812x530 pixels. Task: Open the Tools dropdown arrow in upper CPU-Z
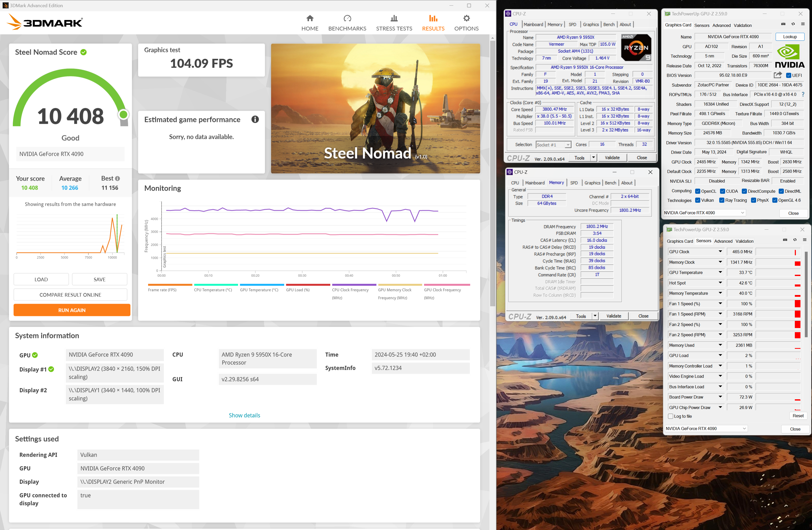tap(594, 158)
